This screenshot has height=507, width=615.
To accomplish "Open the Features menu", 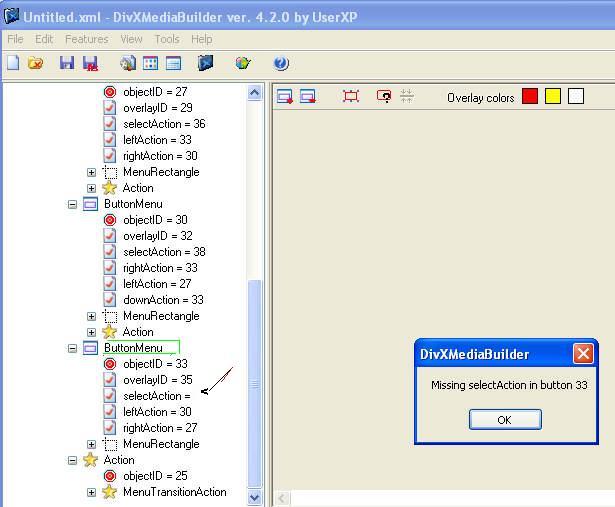I will [87, 39].
